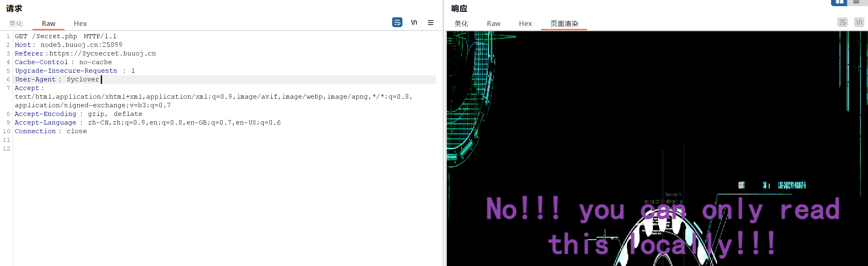This screenshot has height=266, width=868.
Task: Switch response view to Hex tab
Action: click(x=525, y=23)
